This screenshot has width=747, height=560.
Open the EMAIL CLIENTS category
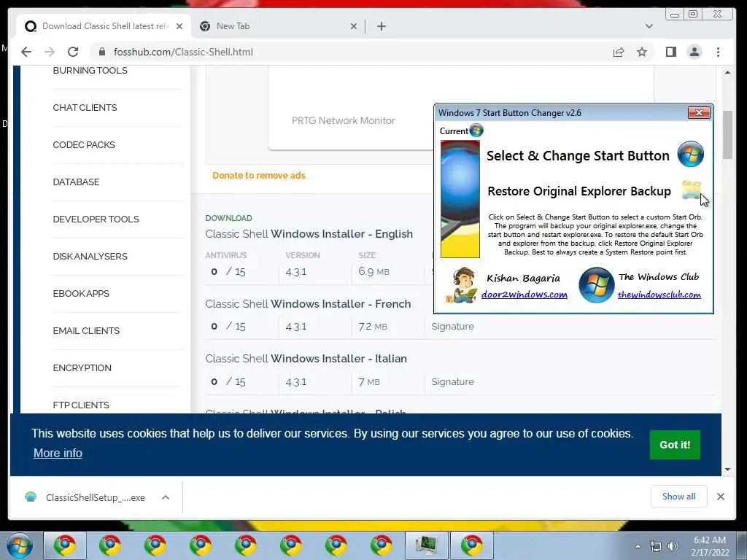coord(86,330)
